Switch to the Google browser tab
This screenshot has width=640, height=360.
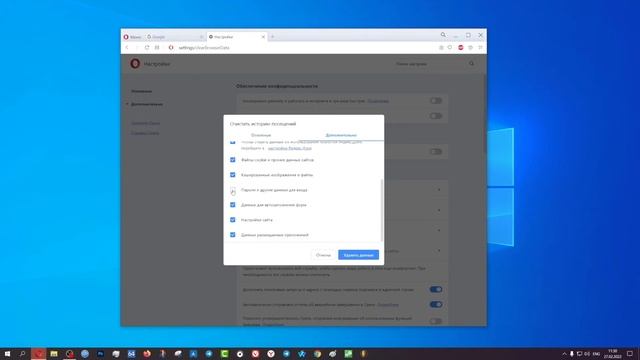175,37
